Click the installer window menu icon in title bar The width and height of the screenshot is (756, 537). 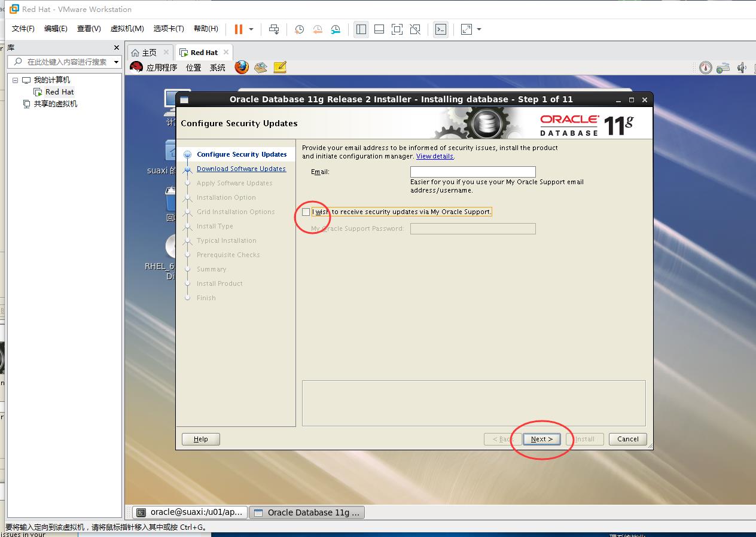(x=184, y=100)
